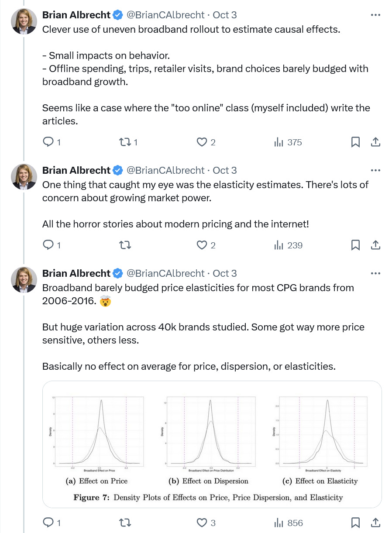Open the Figure 7 density plots image

[x=212, y=444]
